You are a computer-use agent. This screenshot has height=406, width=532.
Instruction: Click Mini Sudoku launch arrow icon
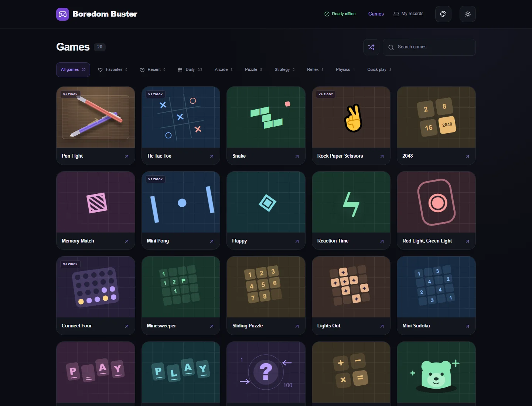pyautogui.click(x=467, y=326)
